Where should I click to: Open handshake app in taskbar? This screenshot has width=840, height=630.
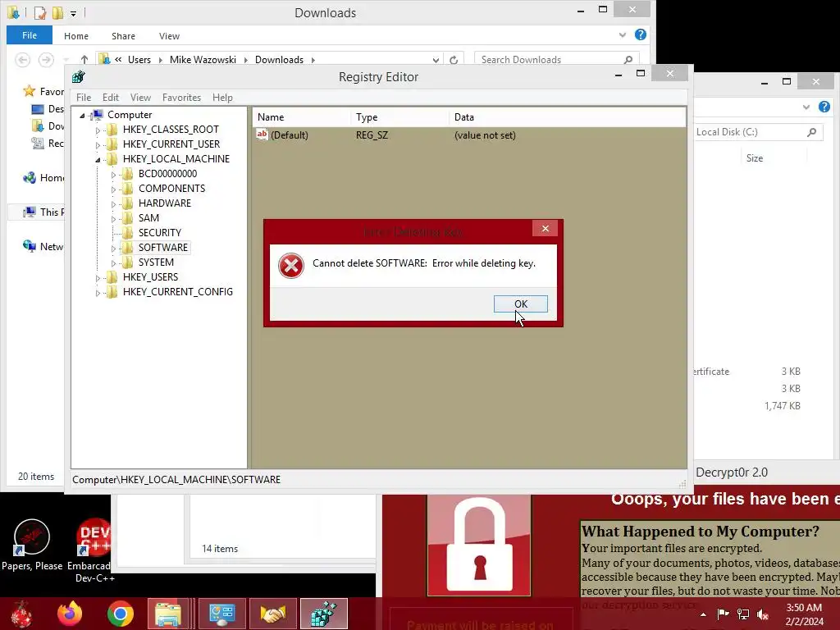[272, 614]
